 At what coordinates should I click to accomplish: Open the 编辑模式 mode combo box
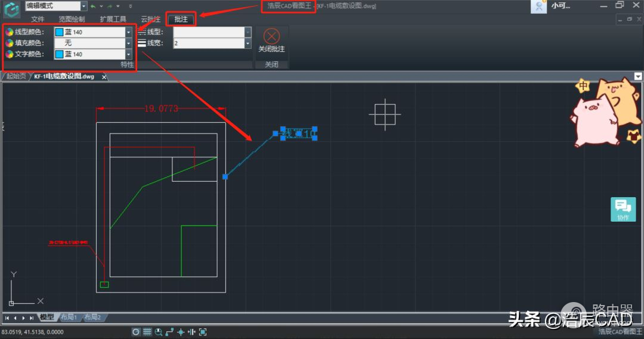[56, 6]
